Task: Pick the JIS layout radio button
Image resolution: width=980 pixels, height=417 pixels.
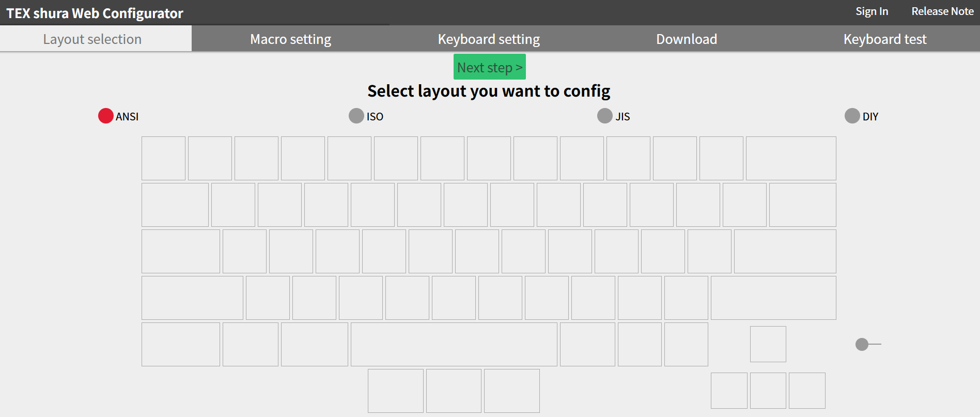Action: pyautogui.click(x=604, y=116)
